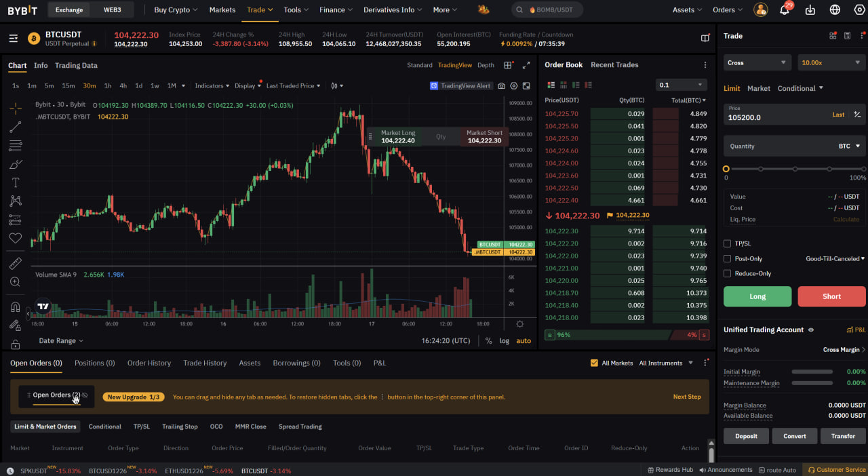The image size is (868, 476).
Task: Open the chart patterns tool
Action: (x=15, y=201)
